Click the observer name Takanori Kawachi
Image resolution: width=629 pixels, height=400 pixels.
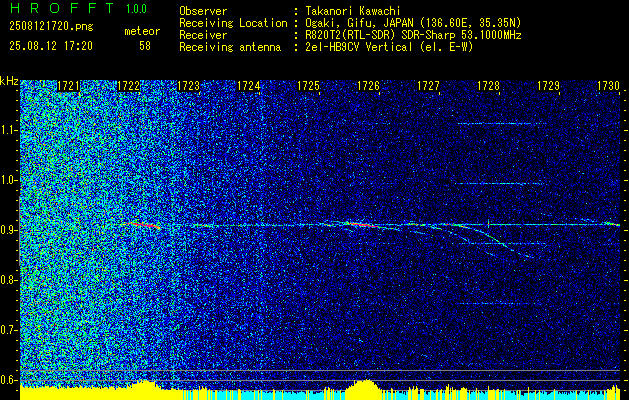click(353, 12)
